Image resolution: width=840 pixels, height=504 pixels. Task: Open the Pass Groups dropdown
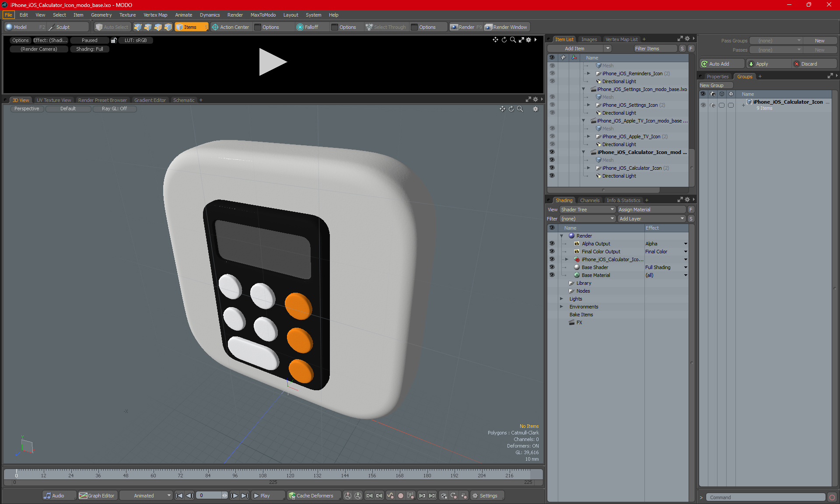click(776, 41)
